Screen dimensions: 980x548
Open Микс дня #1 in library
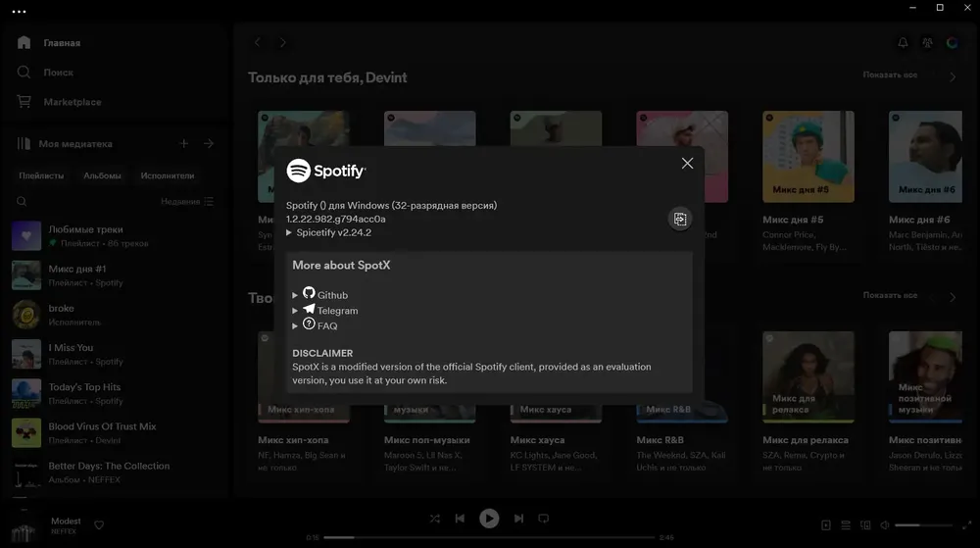click(x=116, y=274)
